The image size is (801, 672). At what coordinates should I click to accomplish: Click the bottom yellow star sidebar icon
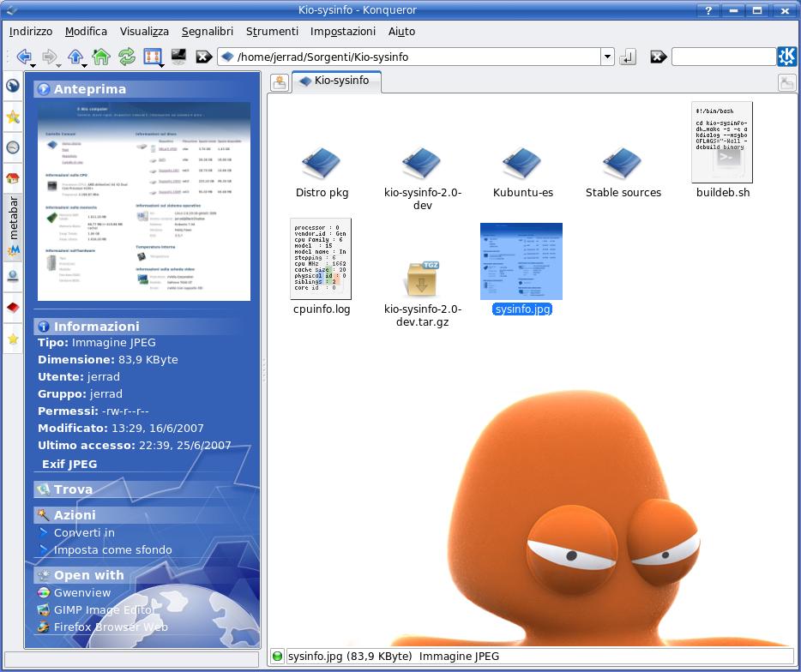pyautogui.click(x=13, y=339)
